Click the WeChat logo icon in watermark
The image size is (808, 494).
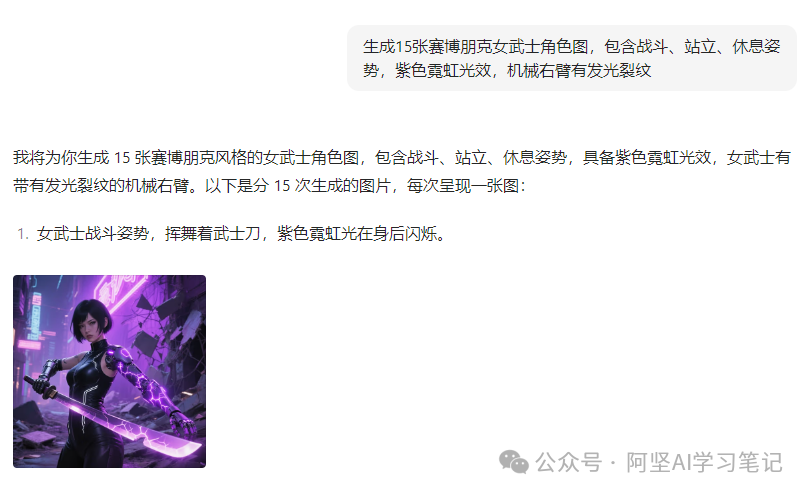tap(513, 462)
